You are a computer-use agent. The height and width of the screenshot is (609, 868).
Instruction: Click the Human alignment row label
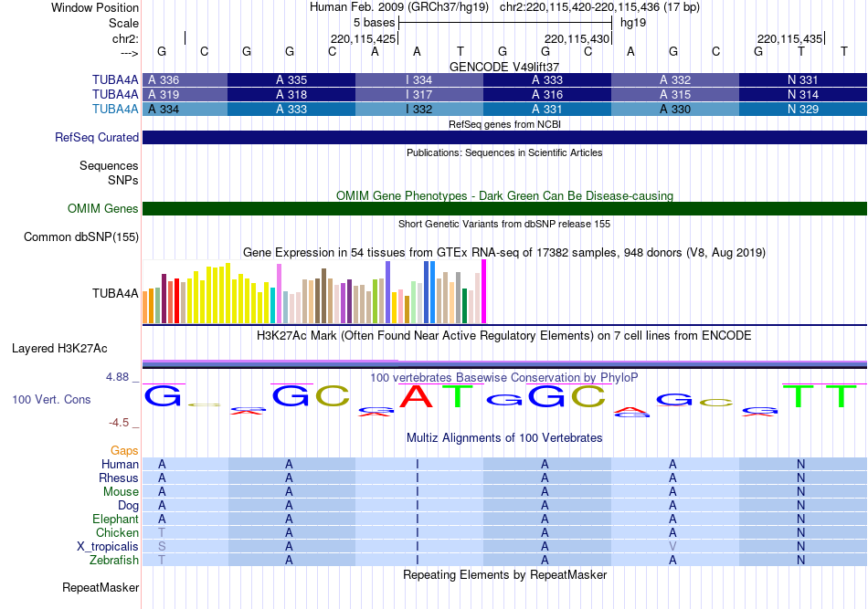click(120, 464)
